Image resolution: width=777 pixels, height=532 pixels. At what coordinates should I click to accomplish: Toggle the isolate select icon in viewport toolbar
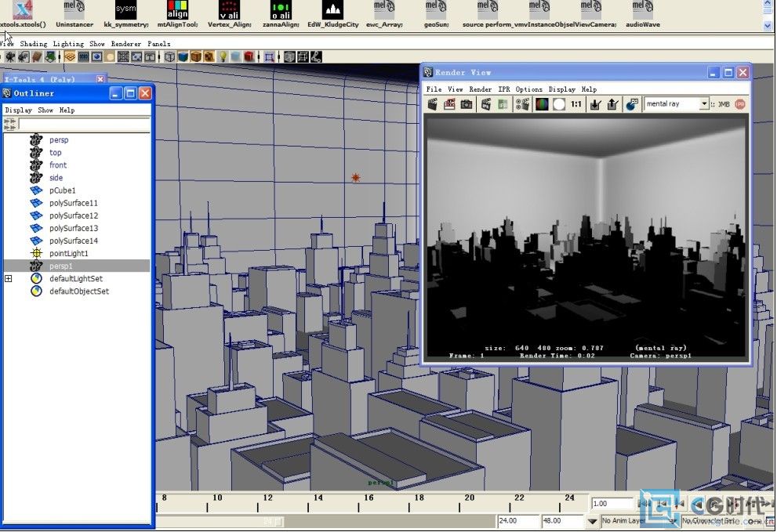(269, 57)
